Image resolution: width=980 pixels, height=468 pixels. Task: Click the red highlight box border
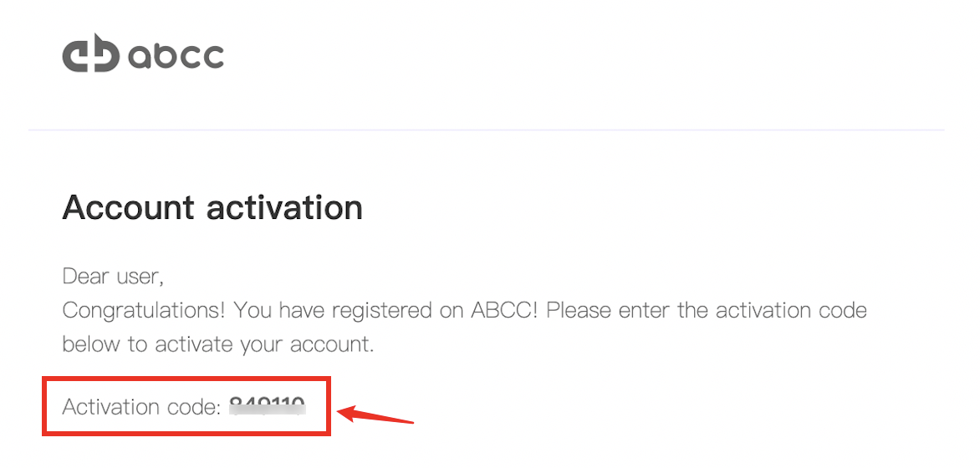point(186,378)
